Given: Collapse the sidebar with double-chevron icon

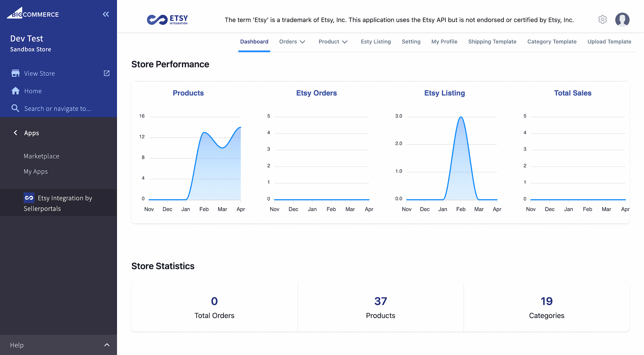Looking at the screenshot, I should click(106, 14).
